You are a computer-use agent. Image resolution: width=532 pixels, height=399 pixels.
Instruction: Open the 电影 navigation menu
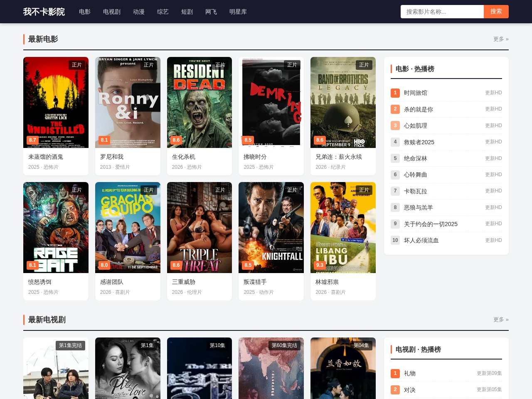[x=85, y=12]
